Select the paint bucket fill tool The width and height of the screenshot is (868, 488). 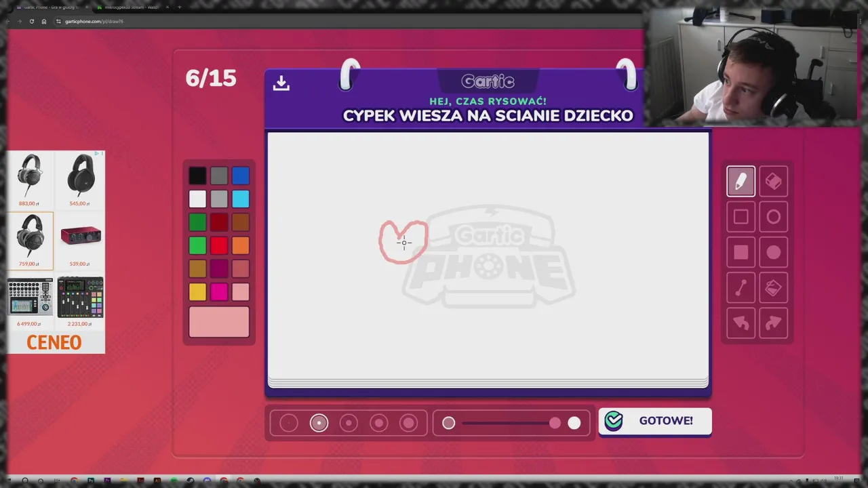pyautogui.click(x=773, y=288)
